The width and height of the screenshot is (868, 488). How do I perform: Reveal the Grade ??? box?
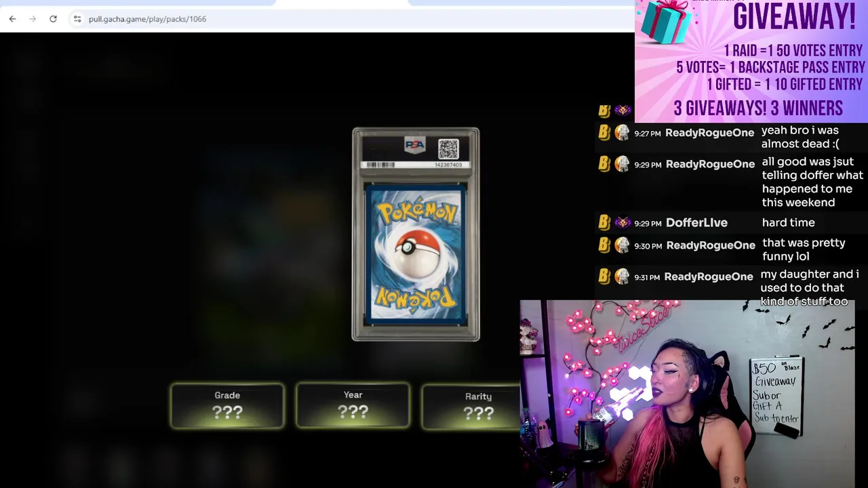(227, 406)
